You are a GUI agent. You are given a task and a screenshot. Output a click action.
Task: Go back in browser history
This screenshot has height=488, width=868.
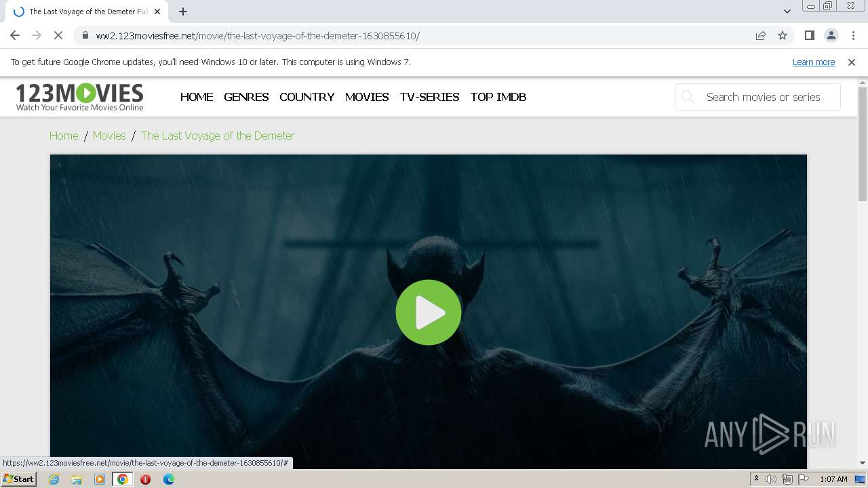click(15, 35)
